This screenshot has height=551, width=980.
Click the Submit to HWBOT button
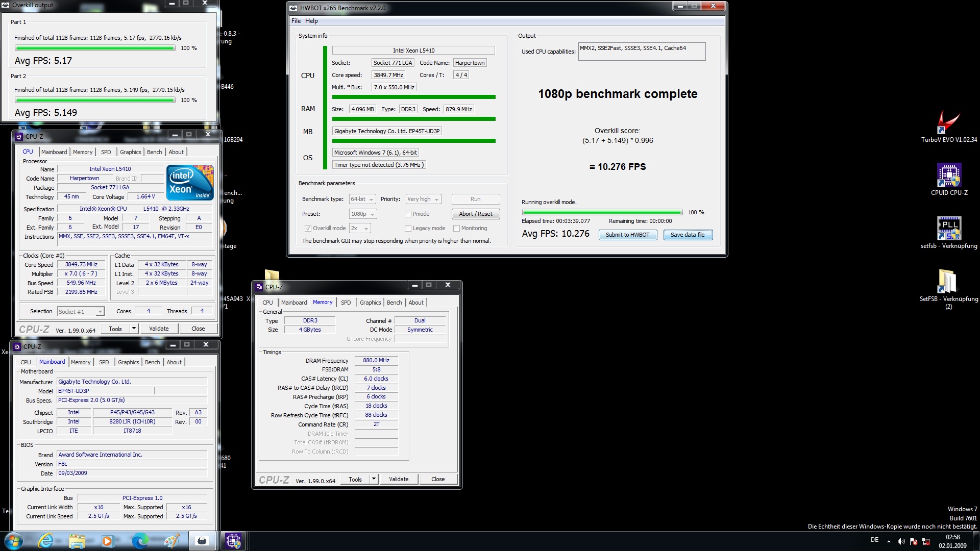click(x=628, y=235)
